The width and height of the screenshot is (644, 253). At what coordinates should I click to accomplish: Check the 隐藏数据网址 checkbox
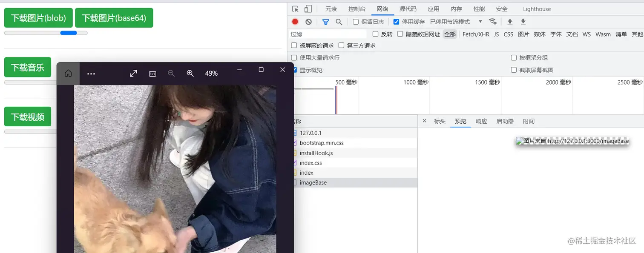pos(400,34)
